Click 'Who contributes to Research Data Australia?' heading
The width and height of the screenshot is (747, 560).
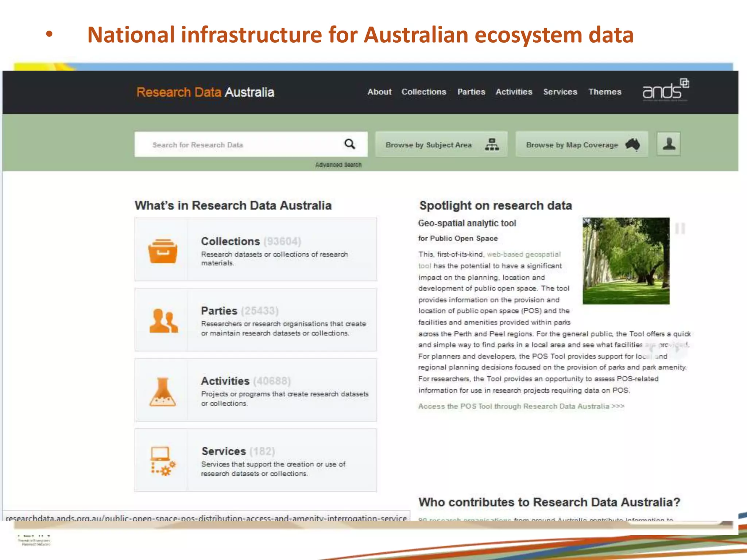click(549, 502)
